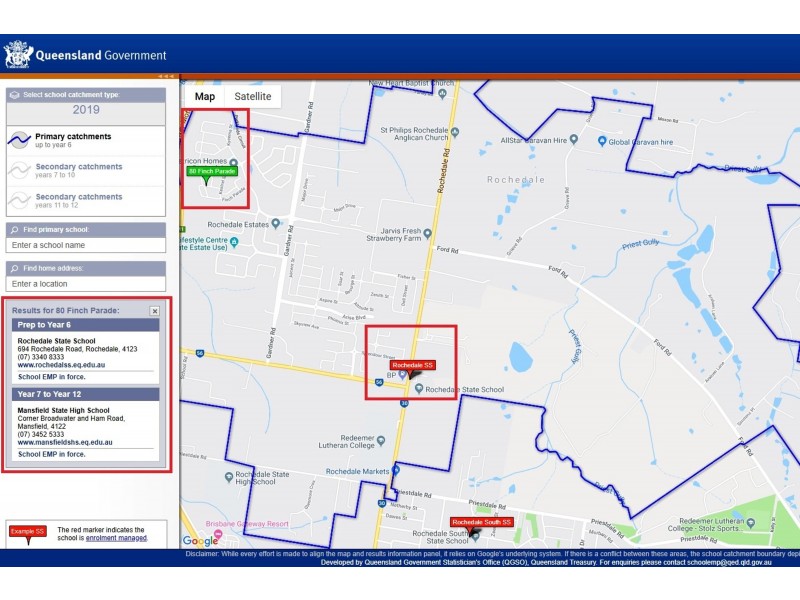Viewport: 800px width, 600px height.
Task: Click the Rochedale Markets map pin
Action: 396,470
